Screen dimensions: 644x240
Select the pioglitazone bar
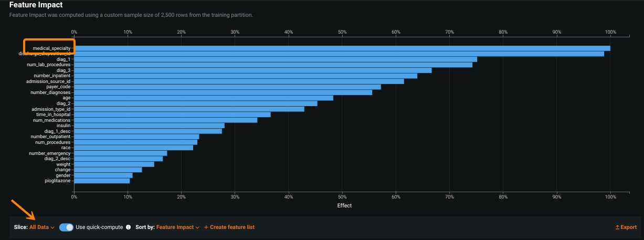(101, 181)
